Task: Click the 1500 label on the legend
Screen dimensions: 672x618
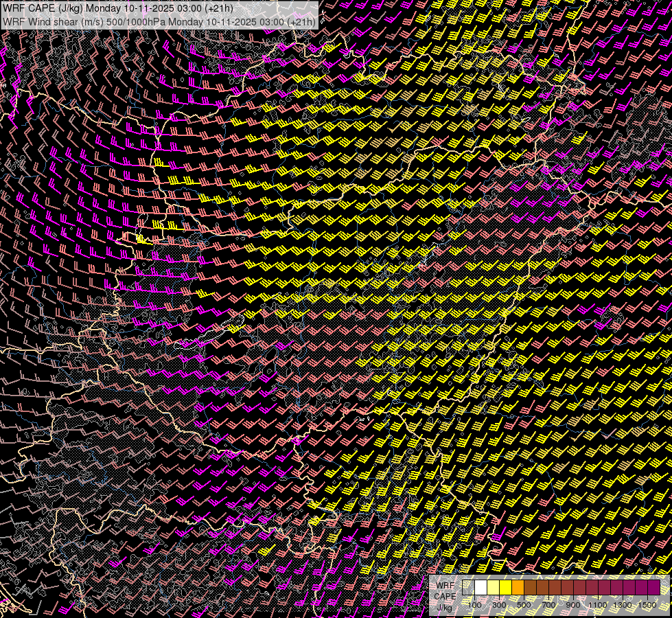Action: click(647, 604)
